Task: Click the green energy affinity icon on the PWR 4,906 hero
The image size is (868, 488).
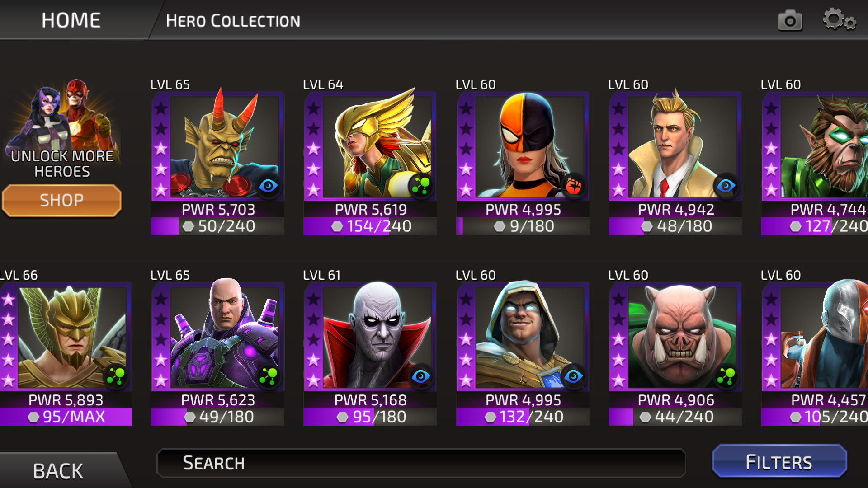Action: click(x=726, y=376)
